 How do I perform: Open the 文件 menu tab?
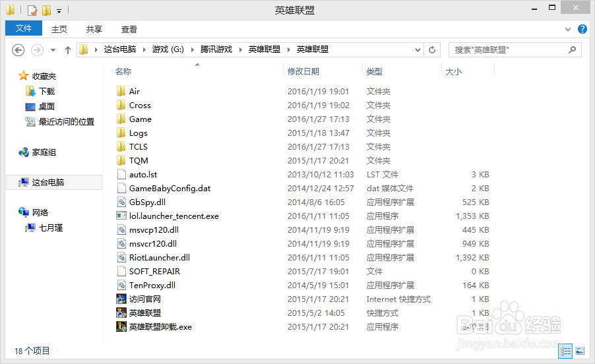tap(24, 28)
